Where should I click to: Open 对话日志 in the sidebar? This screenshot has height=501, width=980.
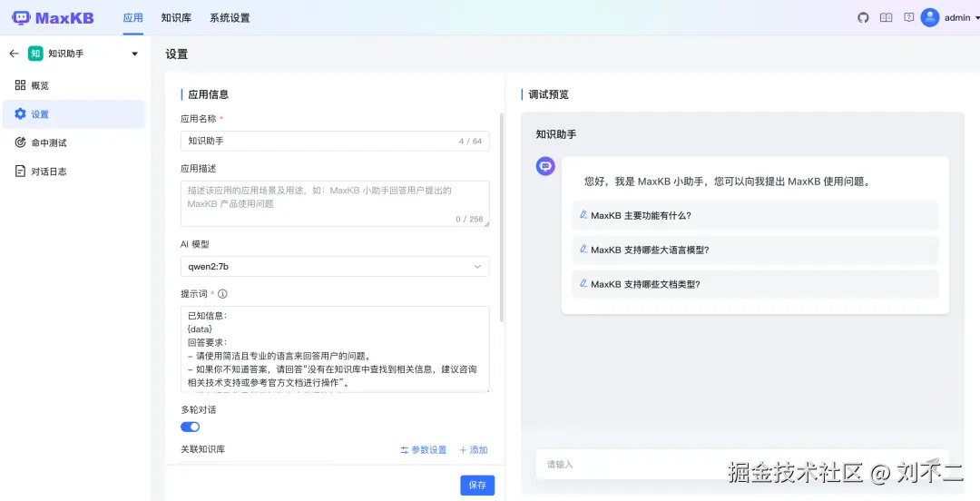point(73,172)
